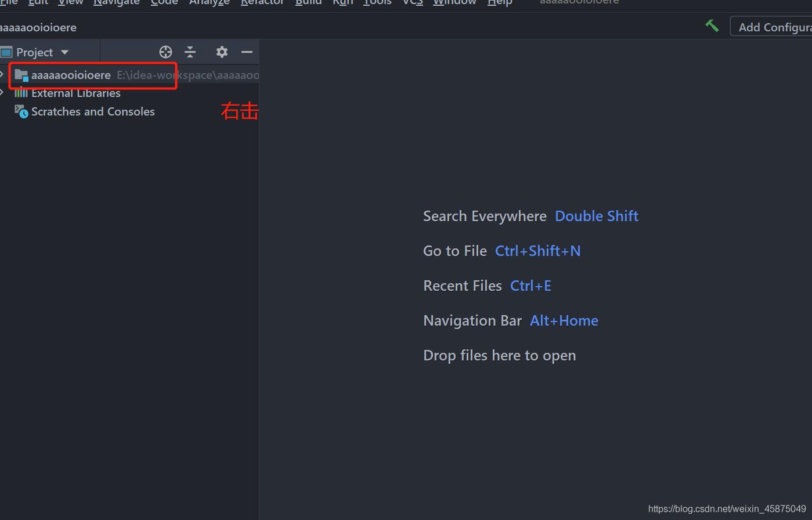Click the External Libraries icon

(21, 93)
